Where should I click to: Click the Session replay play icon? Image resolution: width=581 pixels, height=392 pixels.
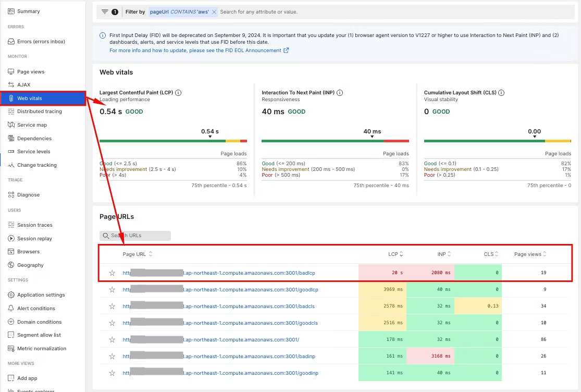pyautogui.click(x=11, y=239)
